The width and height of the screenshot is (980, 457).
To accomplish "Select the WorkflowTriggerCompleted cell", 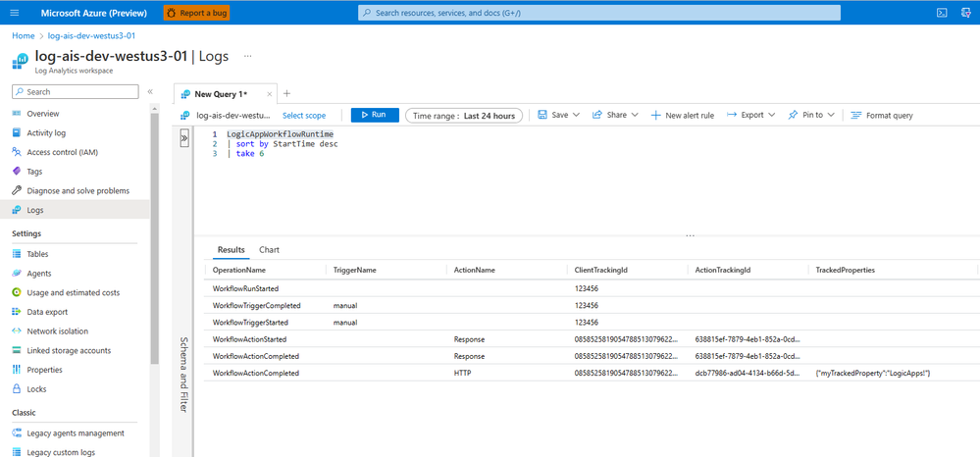I will pyautogui.click(x=257, y=306).
